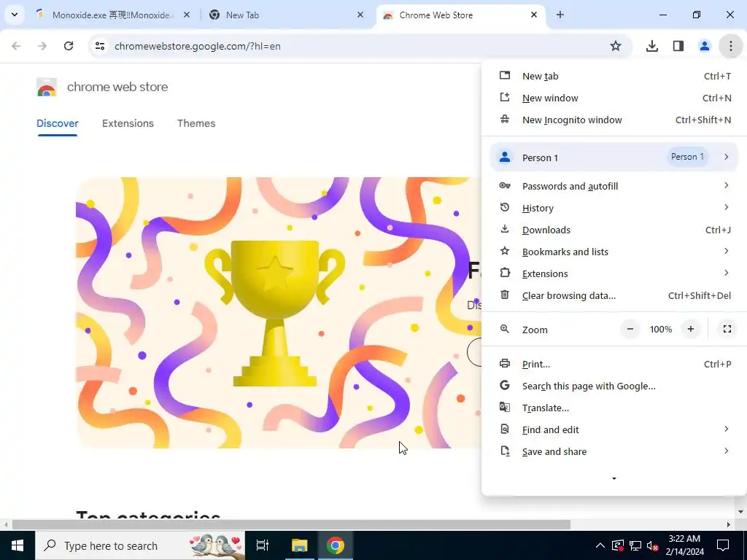747x560 pixels.
Task: Close the Monoxide.exe tab
Action: point(187,15)
